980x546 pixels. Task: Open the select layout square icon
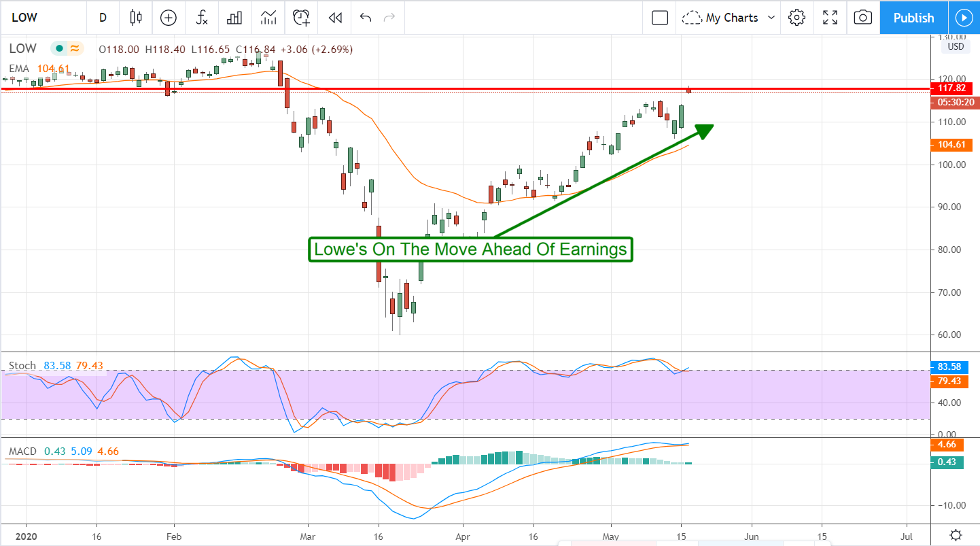pyautogui.click(x=660, y=18)
